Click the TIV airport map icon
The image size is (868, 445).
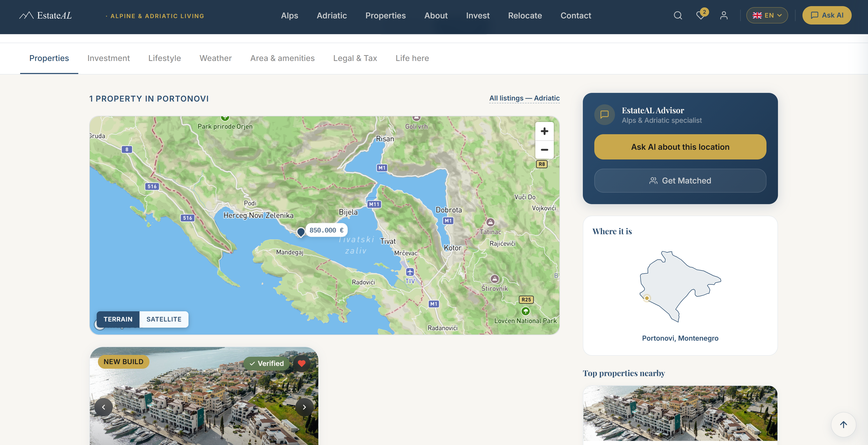(410, 272)
